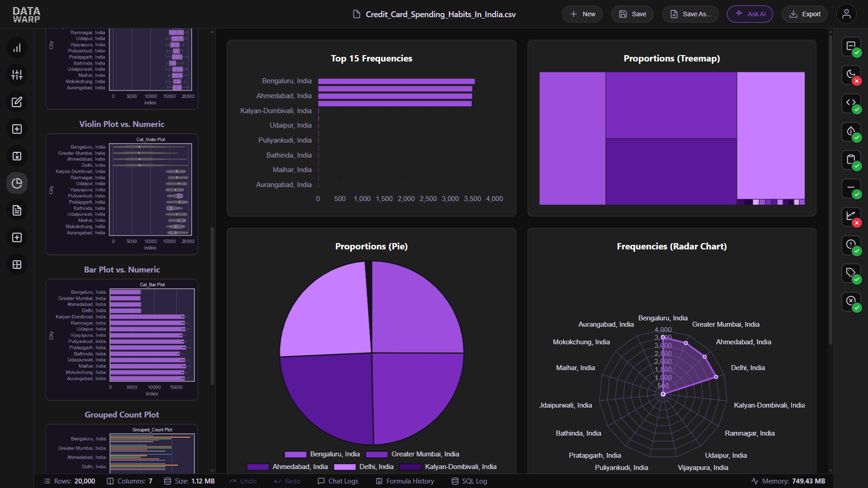
Task: Open the bar chart statistics panel
Action: pos(17,47)
